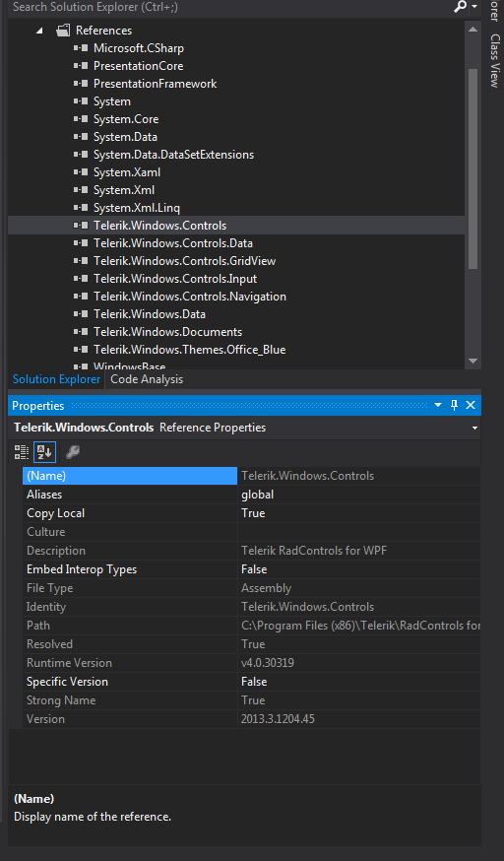
Task: Click the Identity property value
Action: [x=308, y=607]
